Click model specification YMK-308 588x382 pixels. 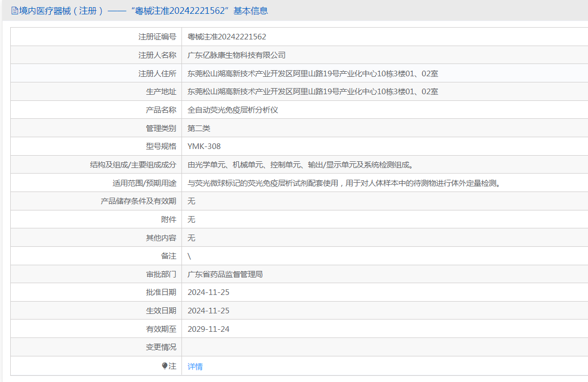204,146
